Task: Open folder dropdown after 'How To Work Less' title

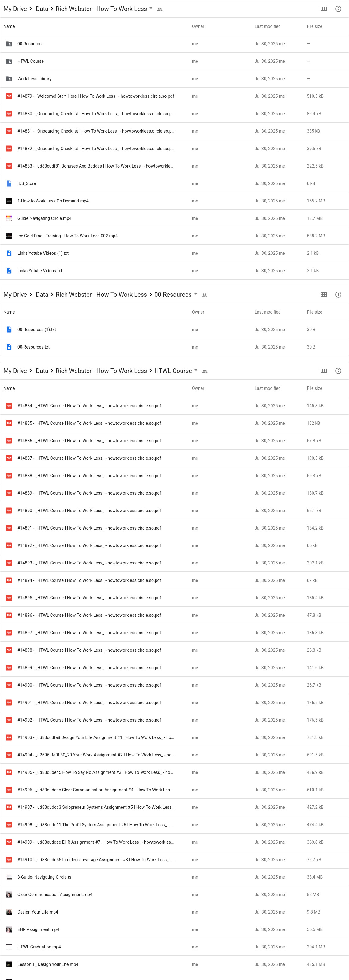Action: 151,8
